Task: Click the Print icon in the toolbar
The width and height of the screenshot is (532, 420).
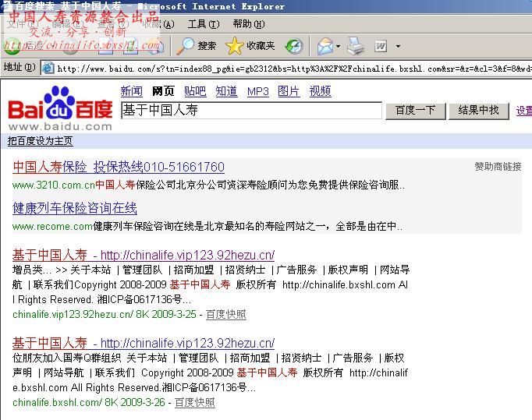Action: point(356,47)
